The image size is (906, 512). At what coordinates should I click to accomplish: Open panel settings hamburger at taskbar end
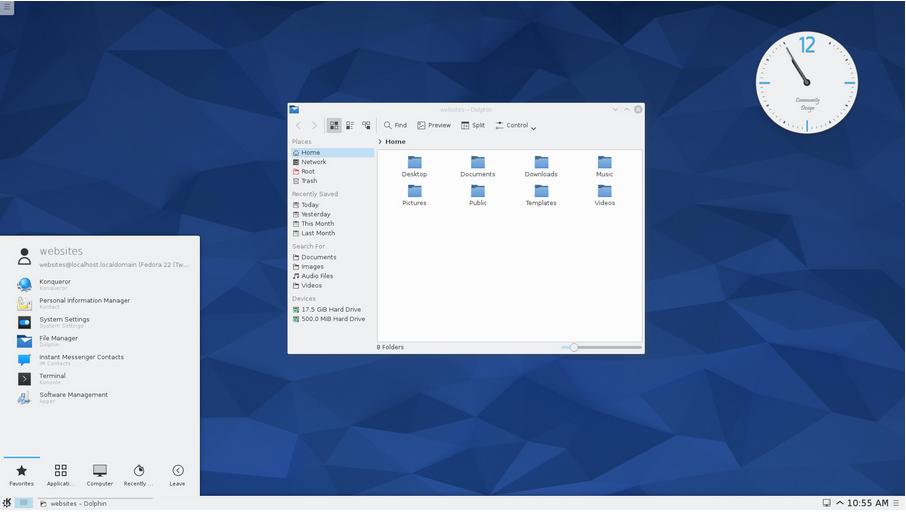pyautogui.click(x=896, y=503)
